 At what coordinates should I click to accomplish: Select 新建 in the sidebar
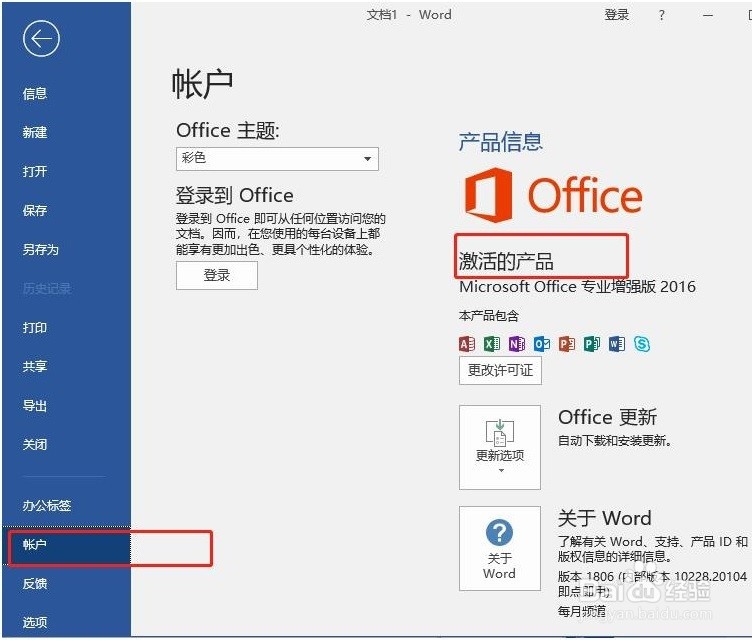[35, 132]
